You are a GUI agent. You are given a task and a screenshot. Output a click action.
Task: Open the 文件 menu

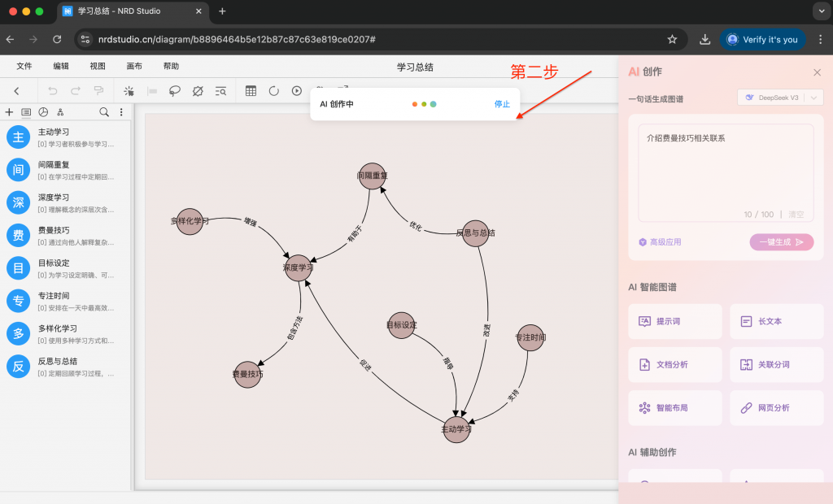click(x=24, y=66)
